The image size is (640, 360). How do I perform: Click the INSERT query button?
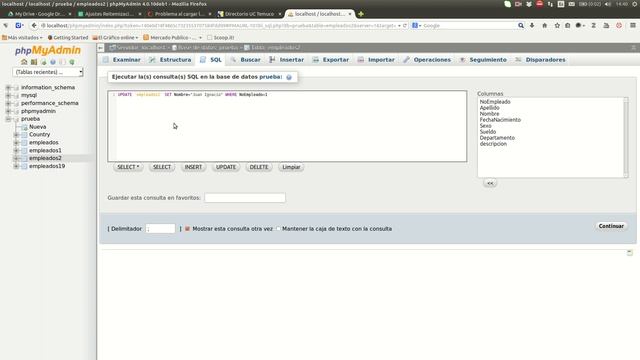pos(193,167)
